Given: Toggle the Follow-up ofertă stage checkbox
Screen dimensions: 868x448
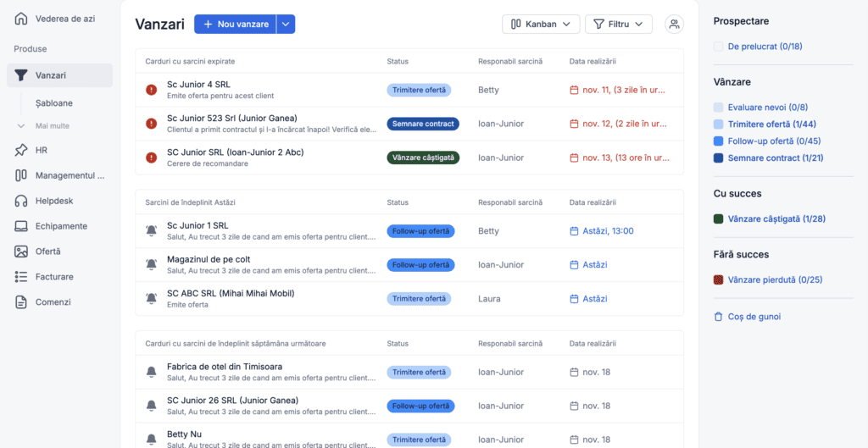Looking at the screenshot, I should [719, 141].
